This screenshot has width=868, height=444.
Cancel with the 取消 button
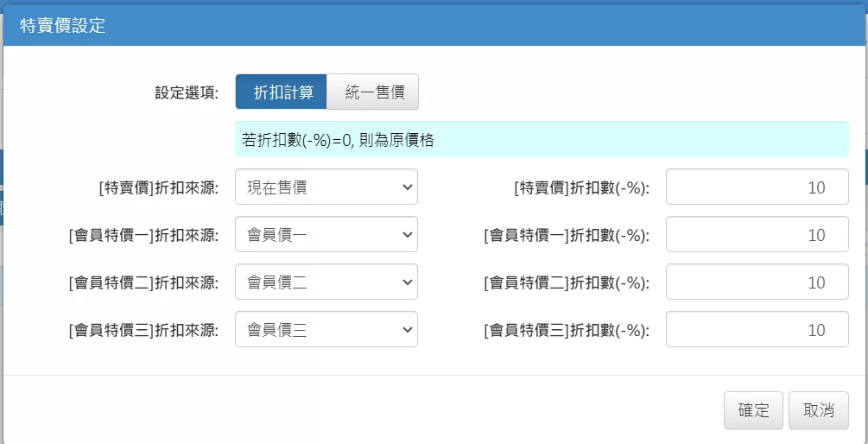pos(819,410)
